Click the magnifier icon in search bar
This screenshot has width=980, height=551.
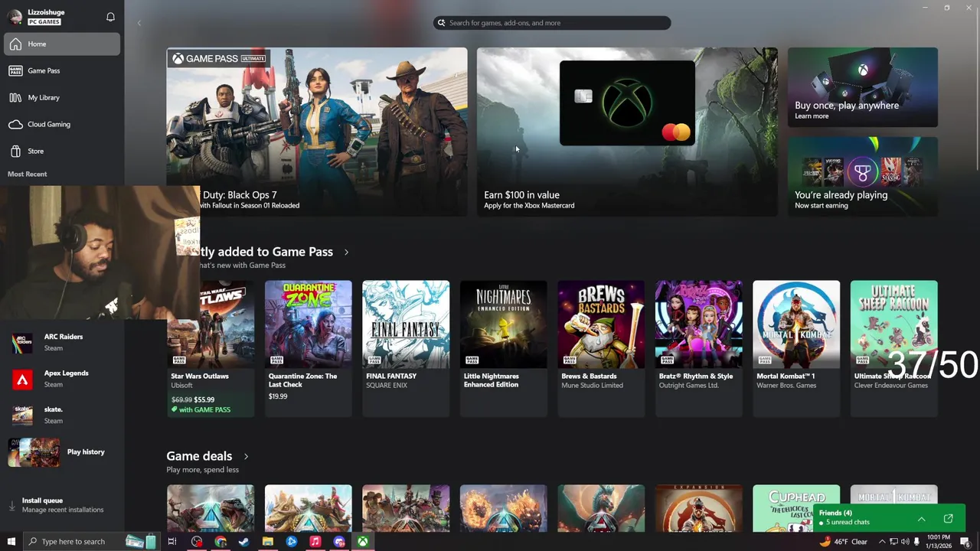[441, 23]
